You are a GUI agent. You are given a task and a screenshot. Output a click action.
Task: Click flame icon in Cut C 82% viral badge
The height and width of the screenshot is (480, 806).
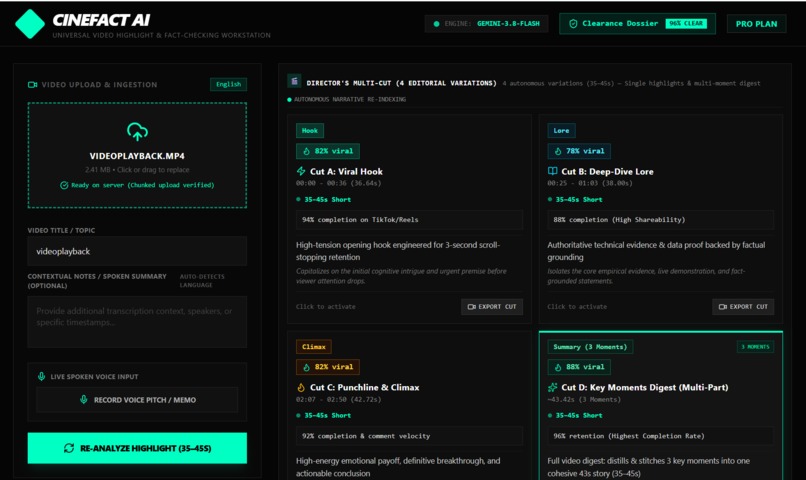coord(306,367)
